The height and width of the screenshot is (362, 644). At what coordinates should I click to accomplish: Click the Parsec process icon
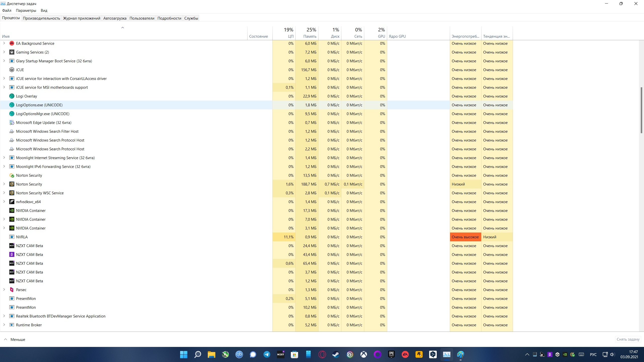(12, 290)
